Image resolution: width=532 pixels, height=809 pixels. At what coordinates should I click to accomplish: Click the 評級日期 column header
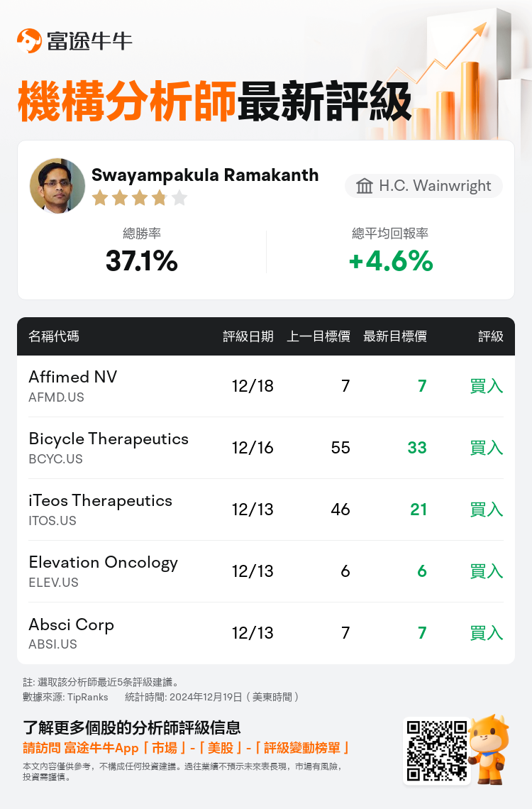coord(248,336)
